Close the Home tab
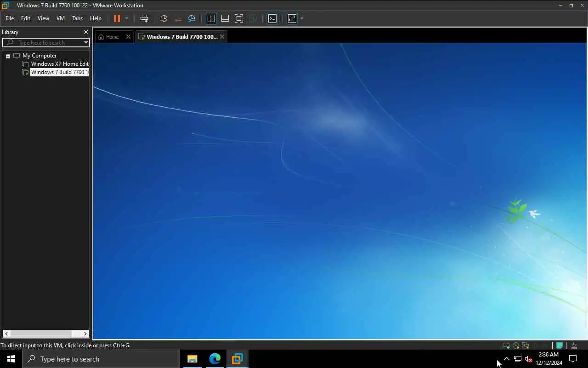This screenshot has height=368, width=588. tap(128, 37)
